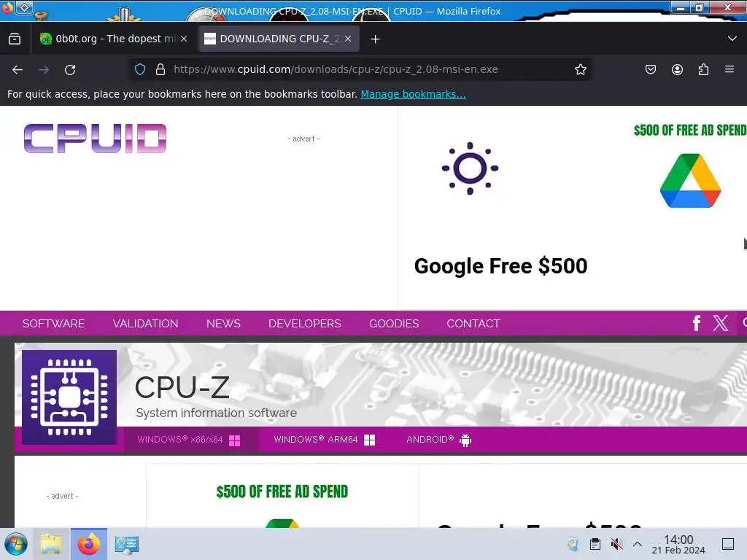
Task: Open the clock showing 14:00
Action: click(x=678, y=544)
